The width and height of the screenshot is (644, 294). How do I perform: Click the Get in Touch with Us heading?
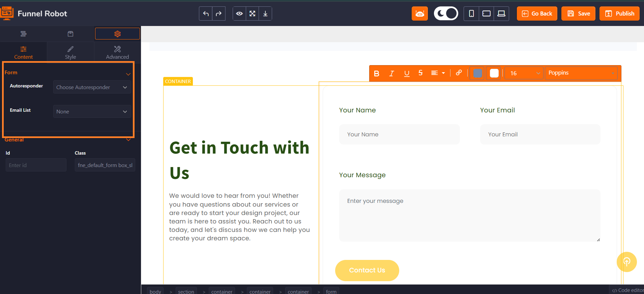click(239, 160)
